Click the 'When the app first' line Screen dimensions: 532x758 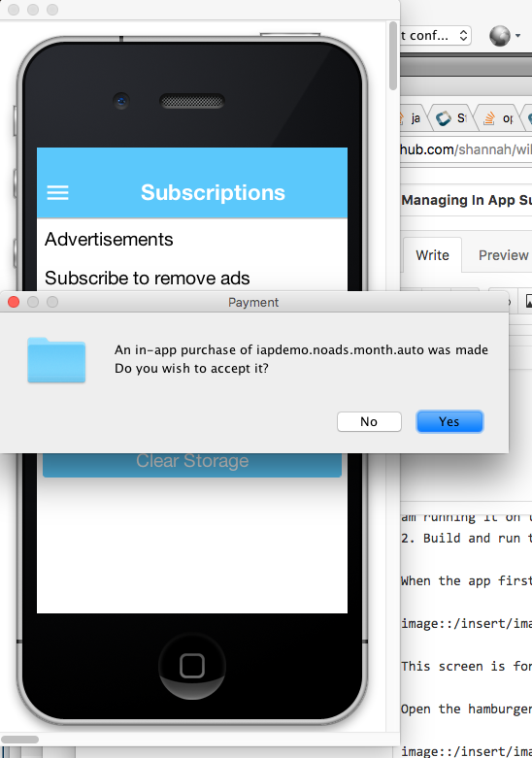click(x=466, y=580)
